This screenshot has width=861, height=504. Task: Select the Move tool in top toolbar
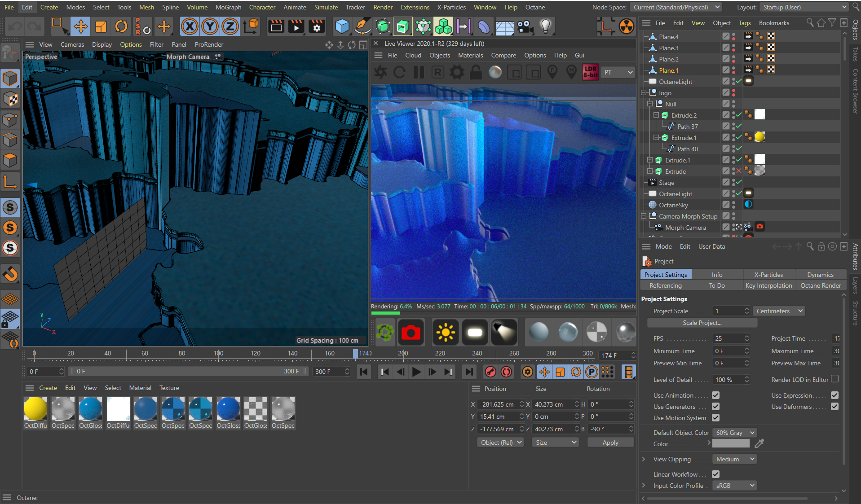click(81, 26)
